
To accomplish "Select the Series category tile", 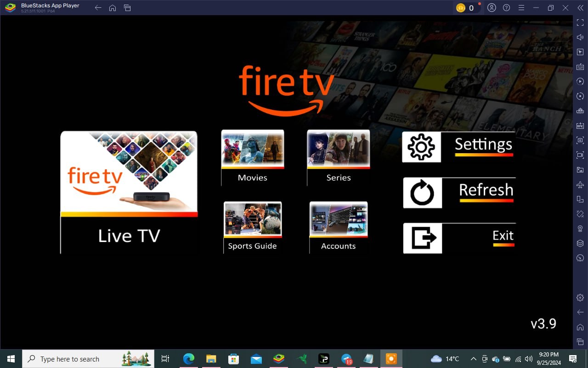I will pyautogui.click(x=339, y=158).
